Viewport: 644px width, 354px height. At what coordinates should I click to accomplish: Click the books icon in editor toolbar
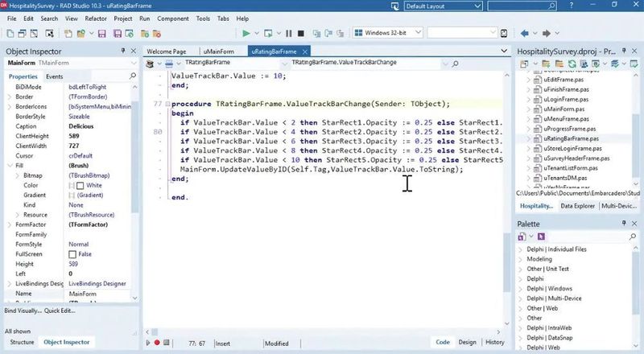pos(150,64)
